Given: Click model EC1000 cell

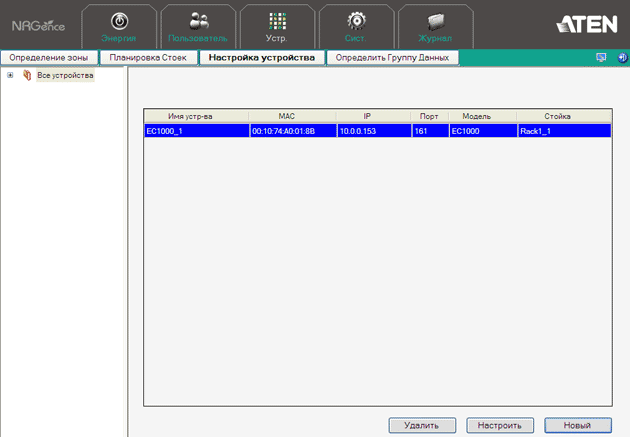Looking at the screenshot, I should 483,131.
